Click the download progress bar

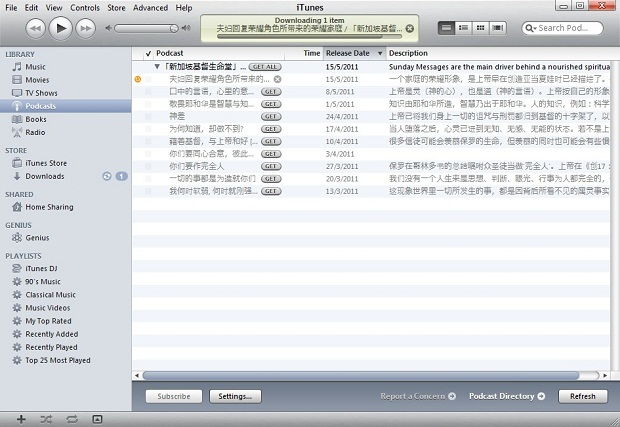[x=309, y=36]
